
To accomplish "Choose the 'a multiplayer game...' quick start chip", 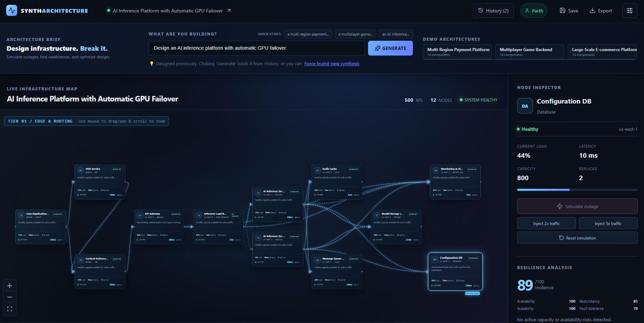I will 355,34.
